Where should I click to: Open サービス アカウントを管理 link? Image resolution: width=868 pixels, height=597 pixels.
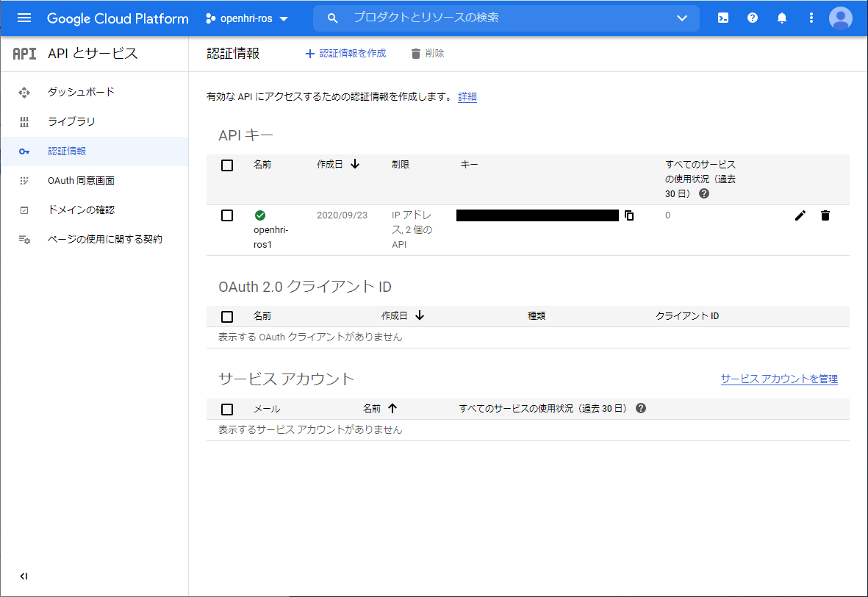pyautogui.click(x=779, y=379)
